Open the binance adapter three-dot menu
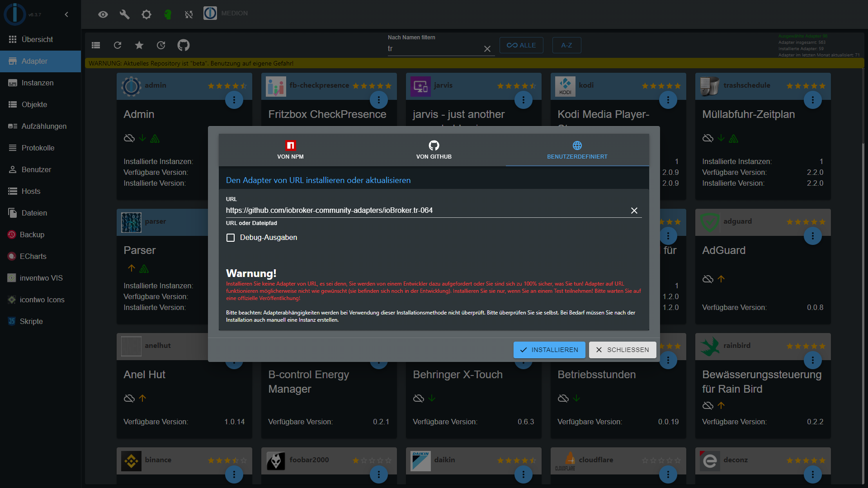Image resolution: width=868 pixels, height=488 pixels. (x=234, y=474)
